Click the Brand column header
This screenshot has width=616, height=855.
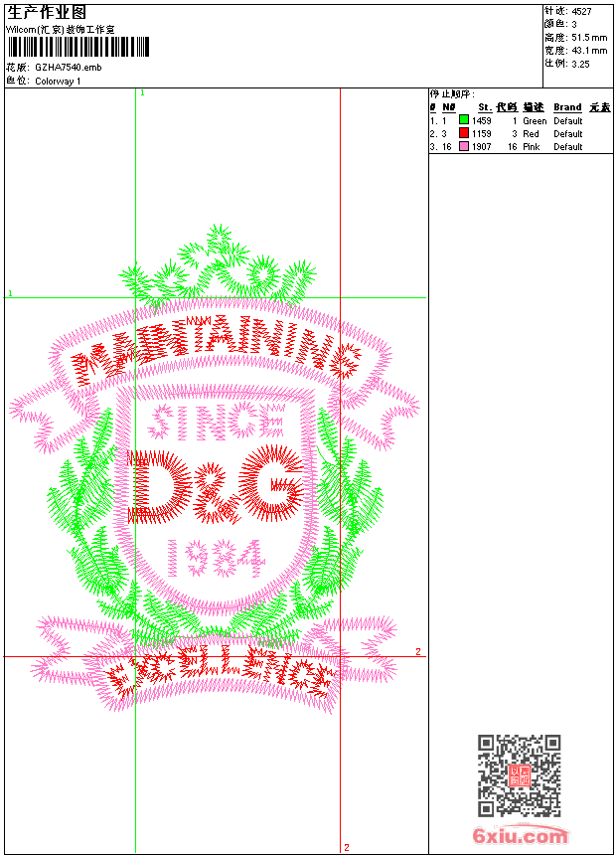(567, 107)
